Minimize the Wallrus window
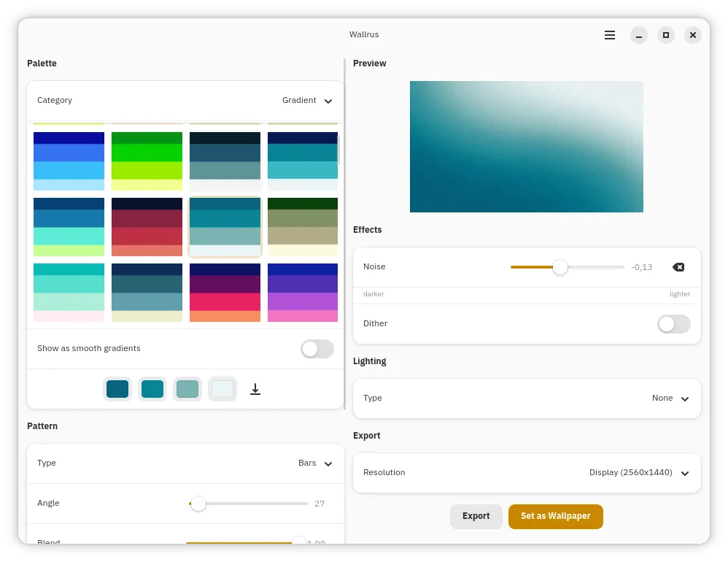This screenshot has width=728, height=562. [639, 35]
